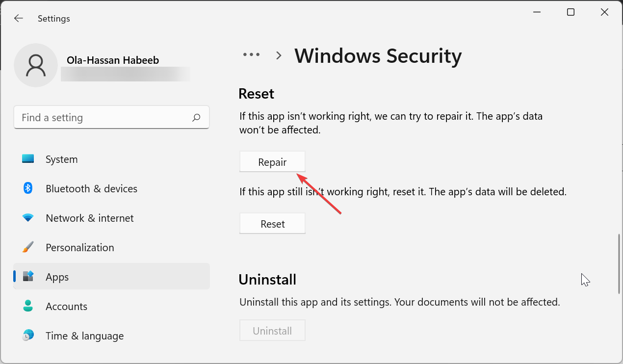Click the System monitor icon
Screen dimensions: 623x364
[28, 159]
